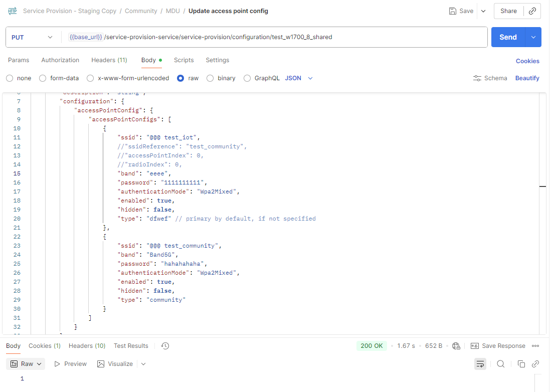Click the blue Send button
The width and height of the screenshot is (555, 392).
click(507, 37)
